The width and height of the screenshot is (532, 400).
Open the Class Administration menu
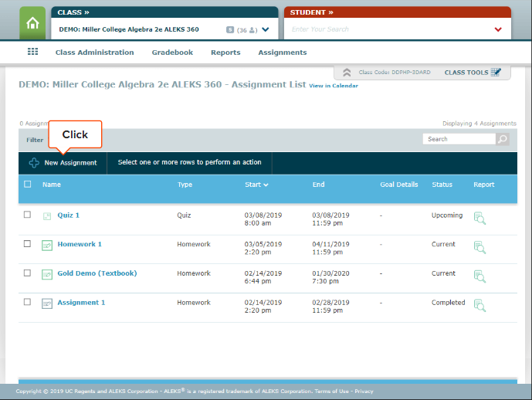point(95,53)
